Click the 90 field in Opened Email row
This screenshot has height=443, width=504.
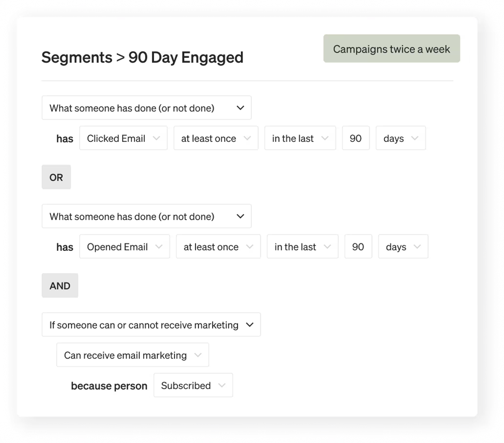(358, 246)
